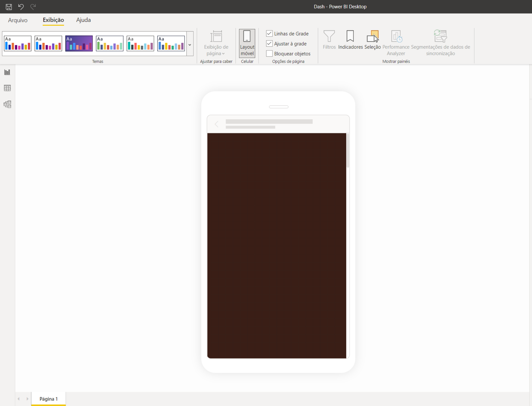Click the Save icon in title bar
The width and height of the screenshot is (532, 406).
point(9,7)
